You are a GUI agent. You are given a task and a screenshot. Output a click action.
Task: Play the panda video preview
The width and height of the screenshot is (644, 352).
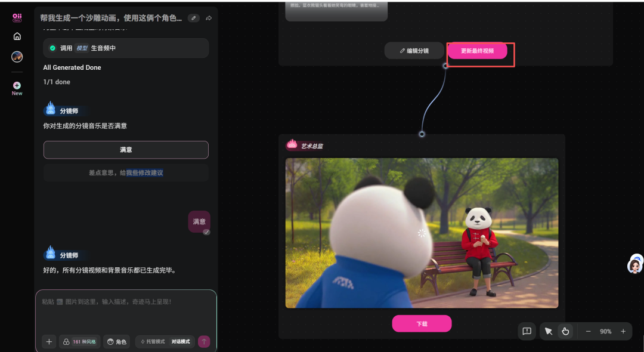(422, 233)
